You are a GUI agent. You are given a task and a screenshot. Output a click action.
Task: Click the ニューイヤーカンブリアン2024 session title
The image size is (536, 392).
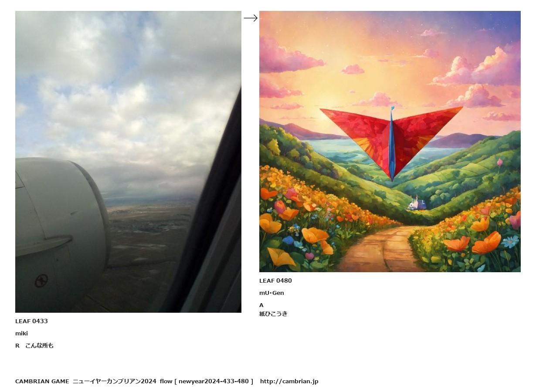[x=114, y=381]
